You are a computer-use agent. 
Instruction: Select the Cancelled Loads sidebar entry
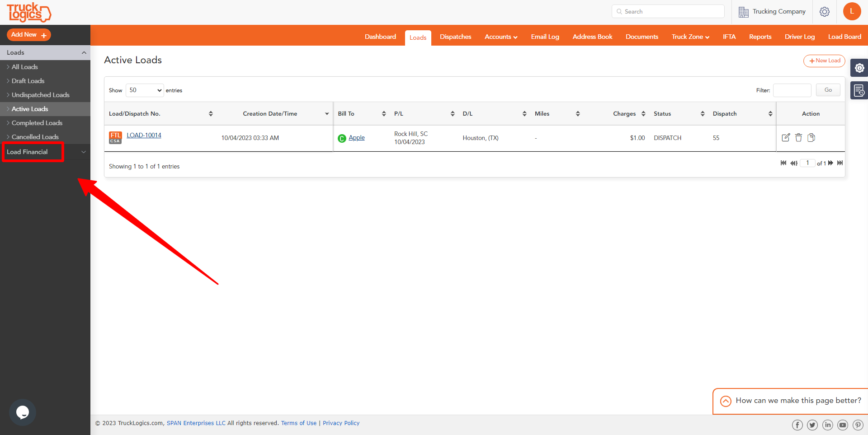[x=35, y=137]
